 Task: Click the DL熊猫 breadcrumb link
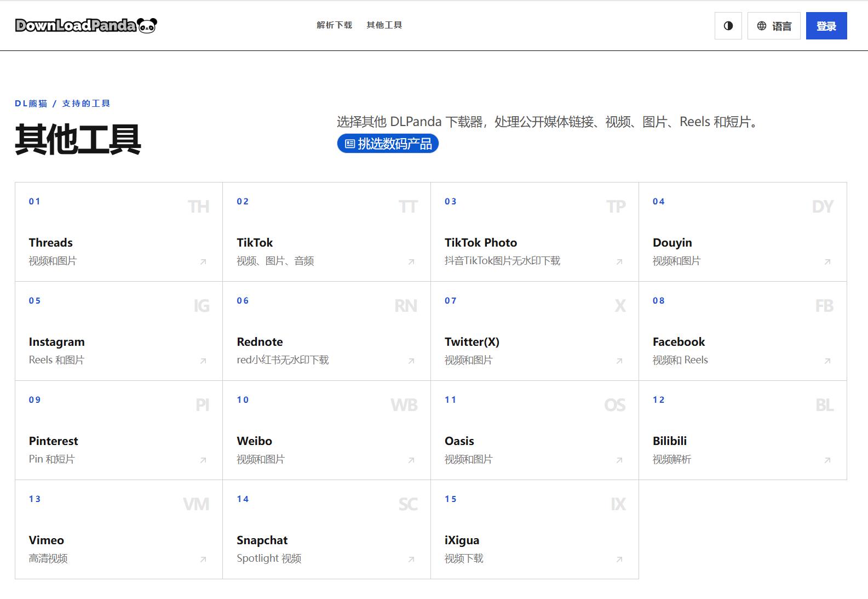click(x=31, y=104)
